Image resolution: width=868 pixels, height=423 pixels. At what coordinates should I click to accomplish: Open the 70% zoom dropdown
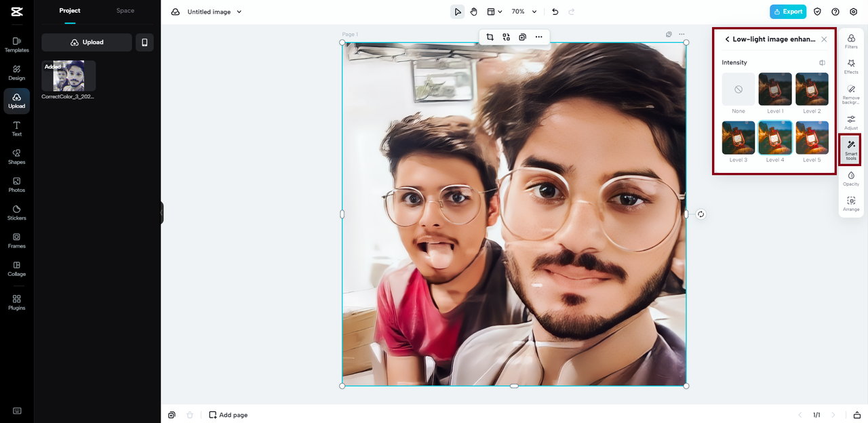point(524,12)
